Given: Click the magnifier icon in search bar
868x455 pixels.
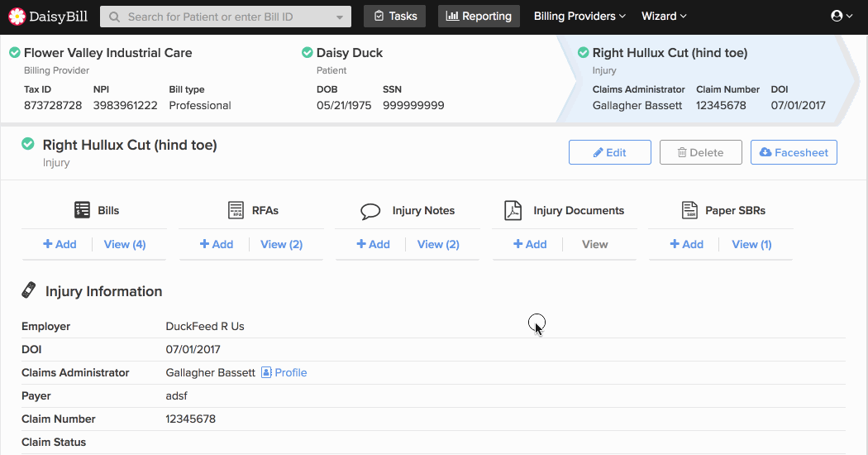Looking at the screenshot, I should 114,17.
